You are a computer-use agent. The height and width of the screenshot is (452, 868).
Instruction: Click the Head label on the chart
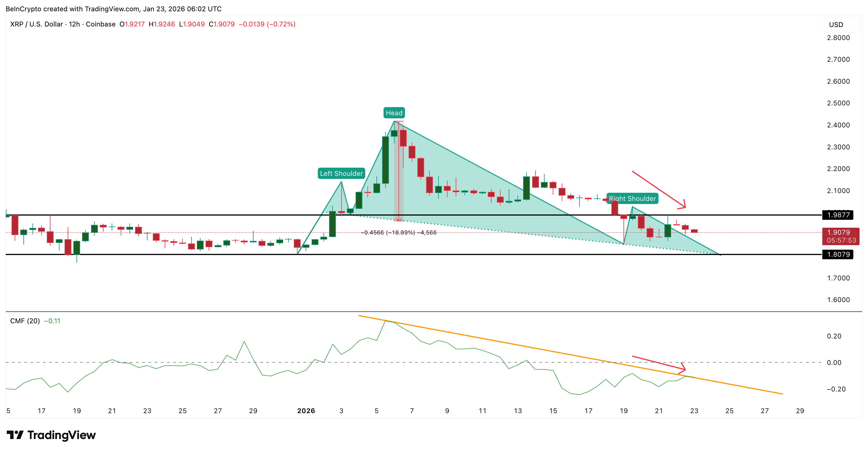pyautogui.click(x=394, y=113)
